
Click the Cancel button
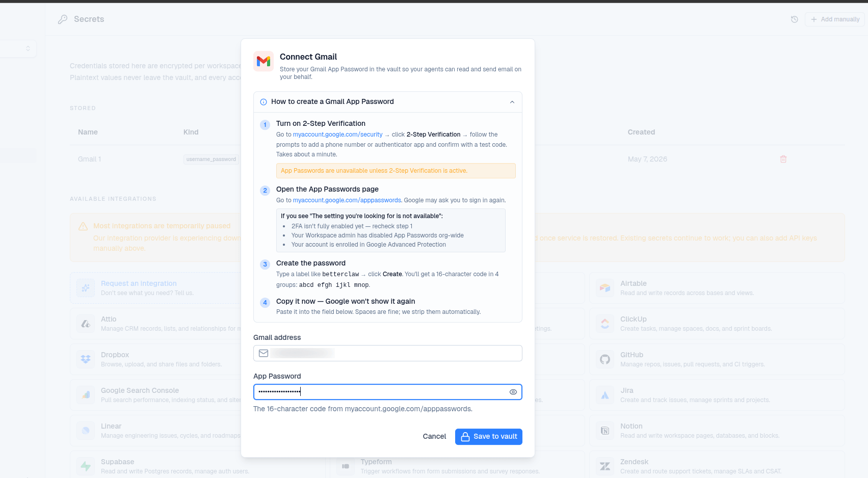(x=434, y=437)
